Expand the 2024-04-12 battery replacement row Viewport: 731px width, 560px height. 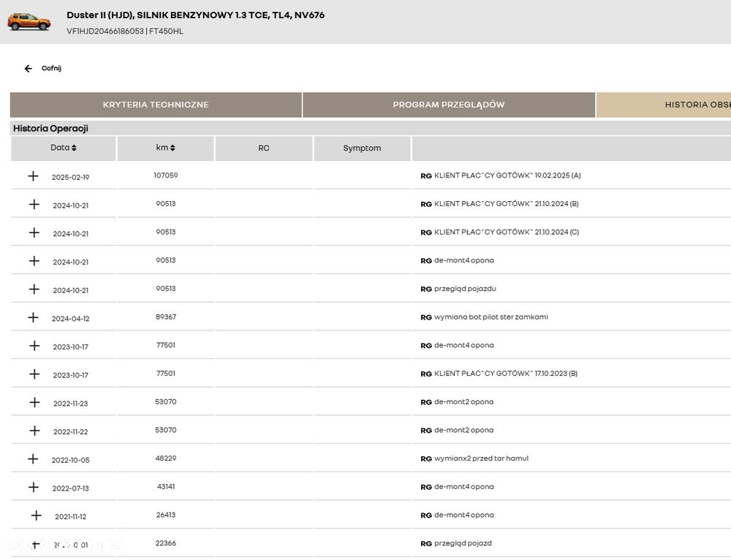coord(33,318)
